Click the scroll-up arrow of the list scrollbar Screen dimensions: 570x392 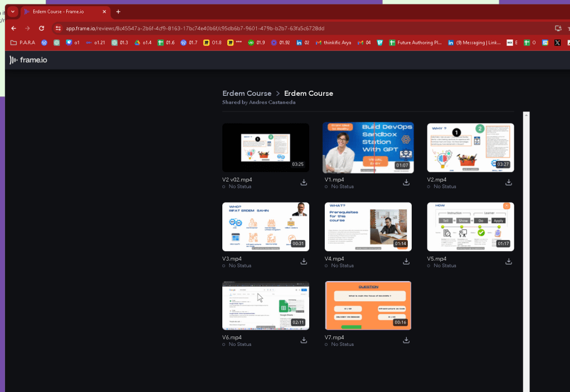pyautogui.click(x=526, y=115)
